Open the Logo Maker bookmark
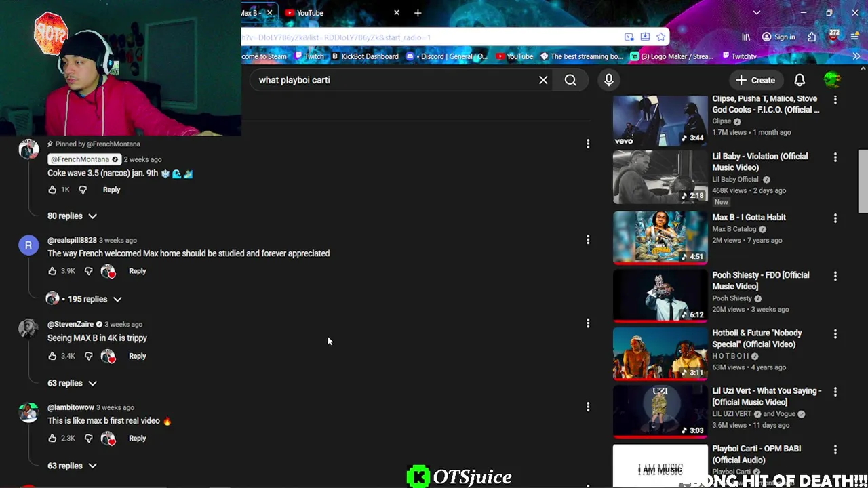868x488 pixels. click(673, 56)
